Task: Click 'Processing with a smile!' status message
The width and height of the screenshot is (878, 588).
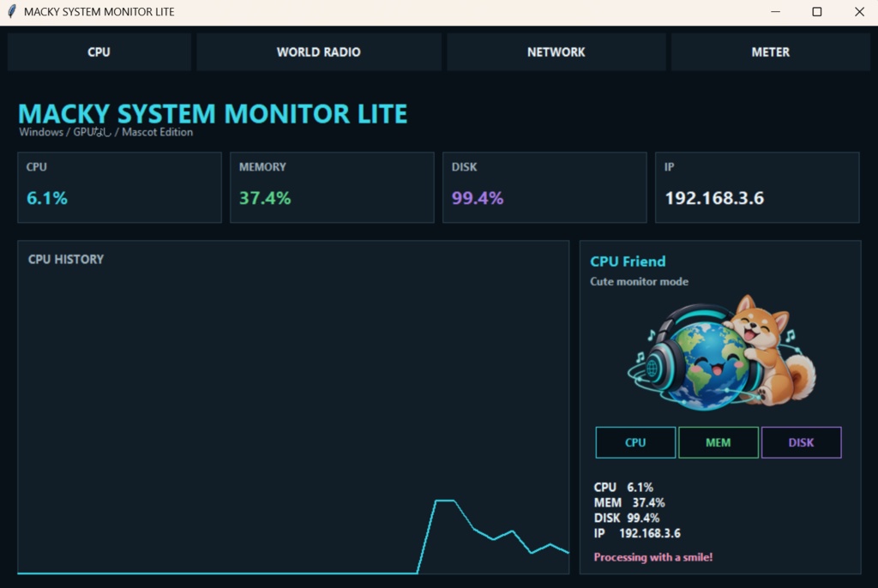Action: tap(652, 557)
